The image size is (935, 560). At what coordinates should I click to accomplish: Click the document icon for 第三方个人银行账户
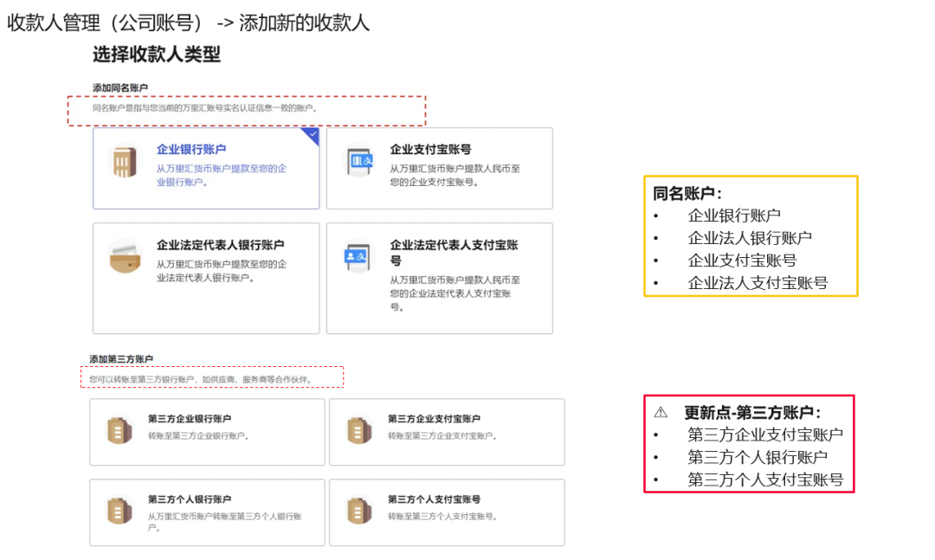tap(119, 511)
